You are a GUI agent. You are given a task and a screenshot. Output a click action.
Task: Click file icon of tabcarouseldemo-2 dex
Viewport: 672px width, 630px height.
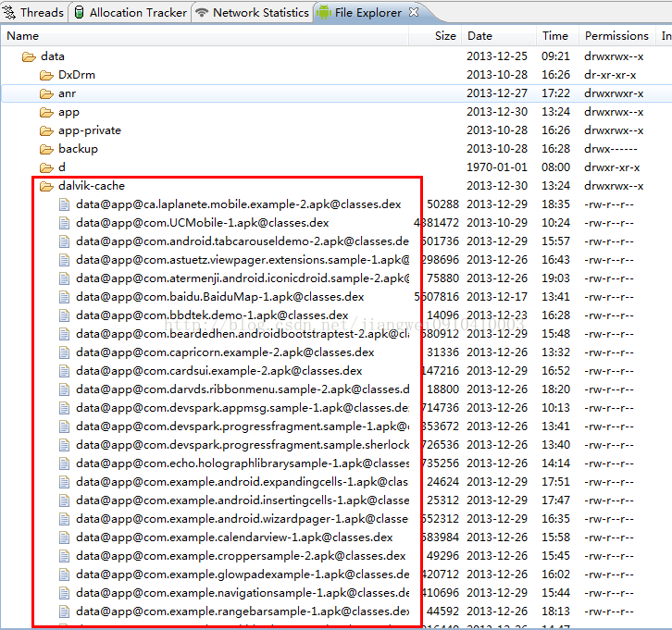pyautogui.click(x=64, y=241)
